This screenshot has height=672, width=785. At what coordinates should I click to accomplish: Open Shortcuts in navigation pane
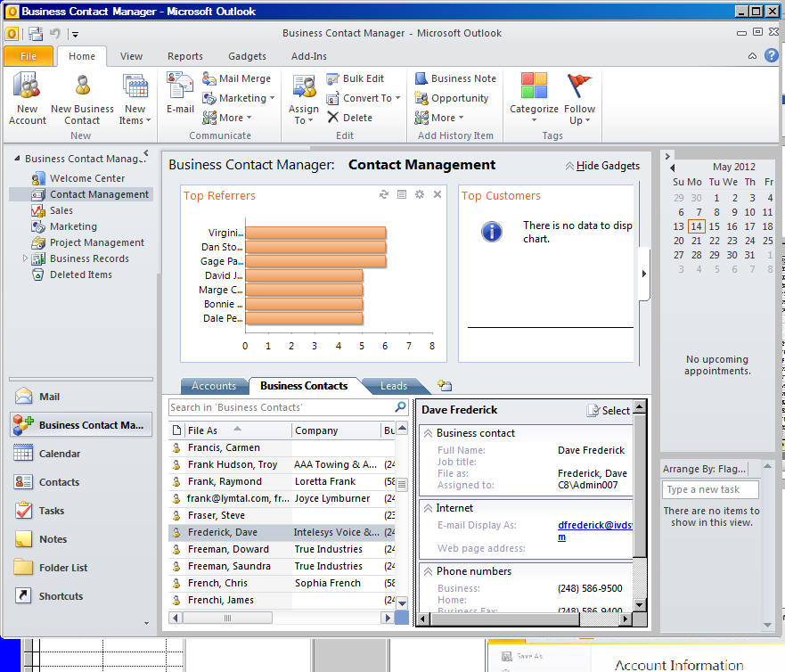coord(80,596)
